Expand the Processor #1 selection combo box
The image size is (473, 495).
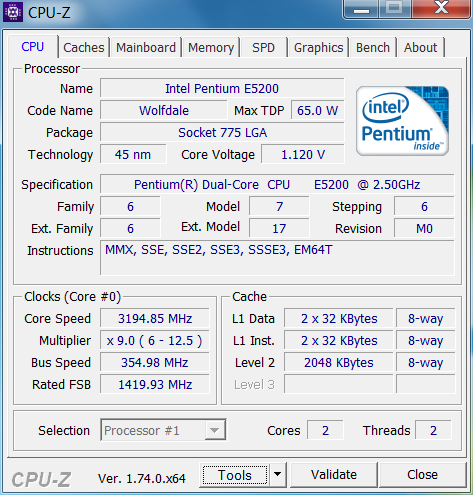[x=163, y=430]
